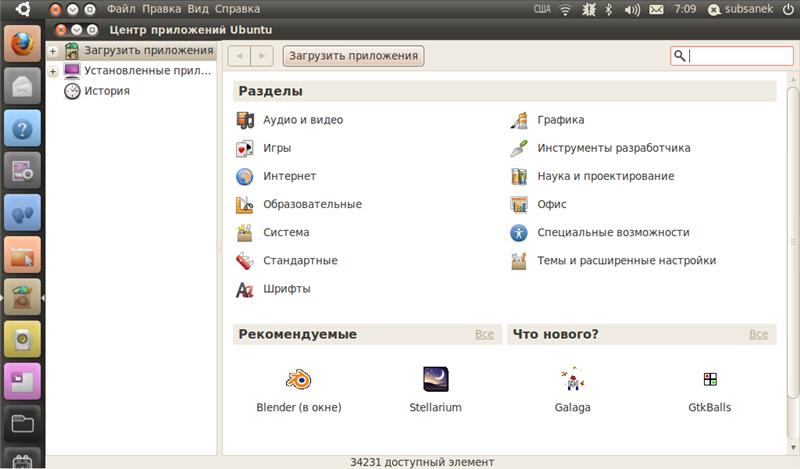Click the Загрузить приложения breadcrumb button

click(x=354, y=56)
